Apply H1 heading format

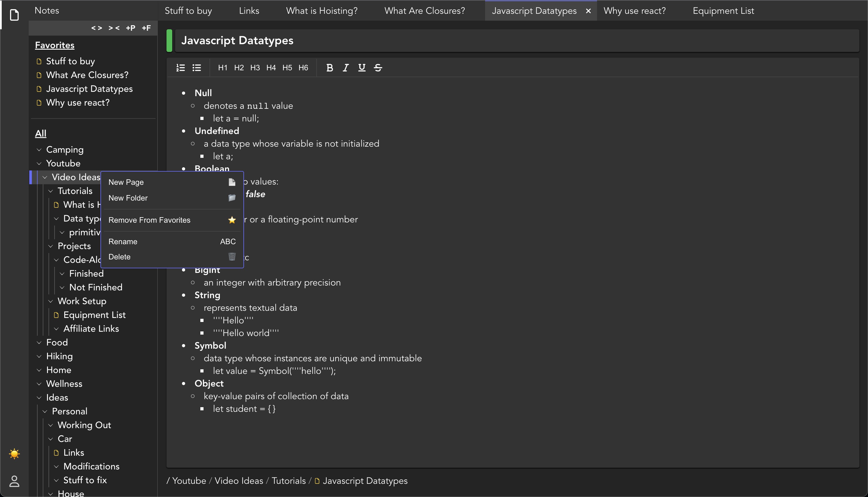(223, 68)
